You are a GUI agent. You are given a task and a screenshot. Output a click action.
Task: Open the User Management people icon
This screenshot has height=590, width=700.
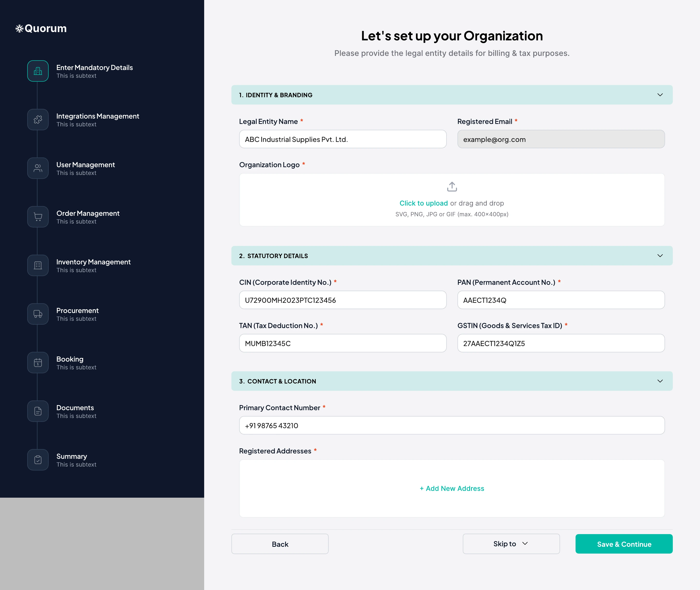38,168
